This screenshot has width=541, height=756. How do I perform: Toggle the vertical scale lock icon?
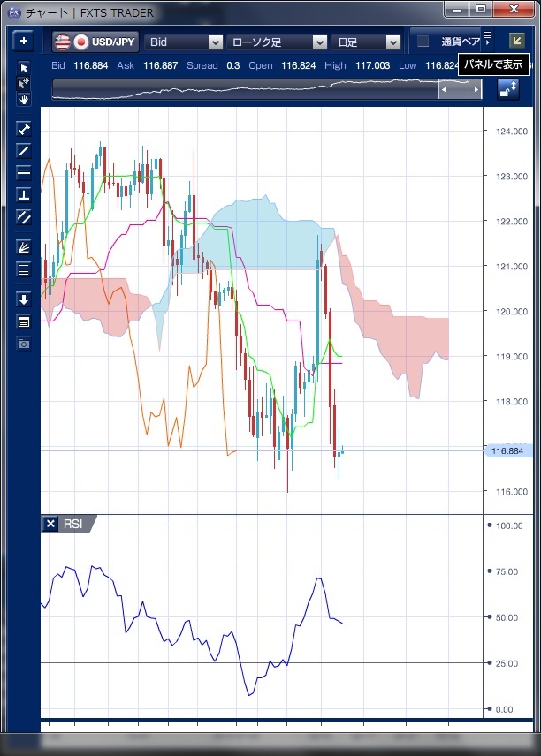coord(508,89)
